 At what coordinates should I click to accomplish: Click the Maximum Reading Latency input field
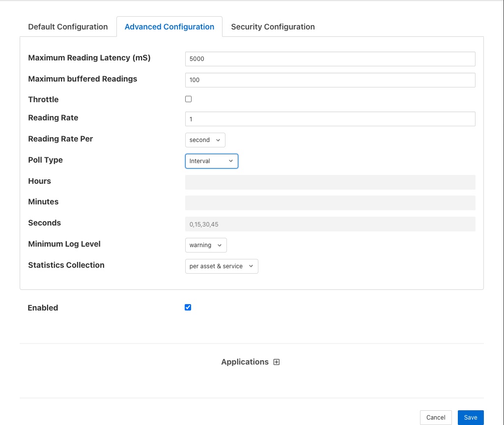(330, 59)
